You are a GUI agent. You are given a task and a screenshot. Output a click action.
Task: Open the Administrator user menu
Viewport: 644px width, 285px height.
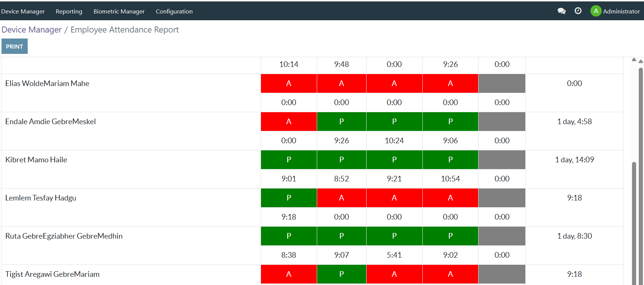pyautogui.click(x=615, y=11)
